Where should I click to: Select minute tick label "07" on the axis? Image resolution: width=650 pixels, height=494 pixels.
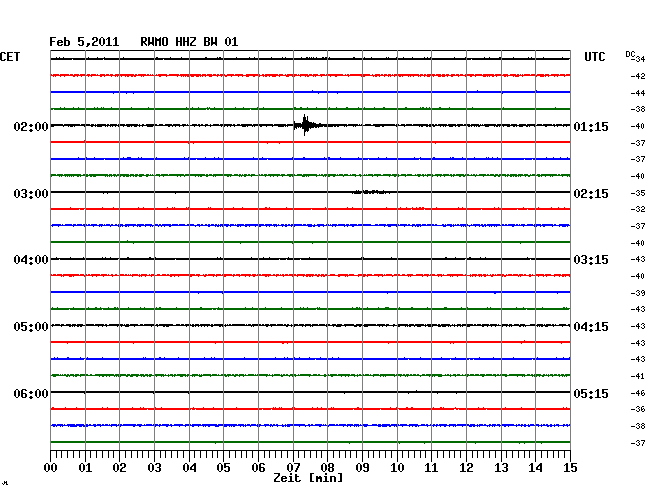[x=293, y=468]
